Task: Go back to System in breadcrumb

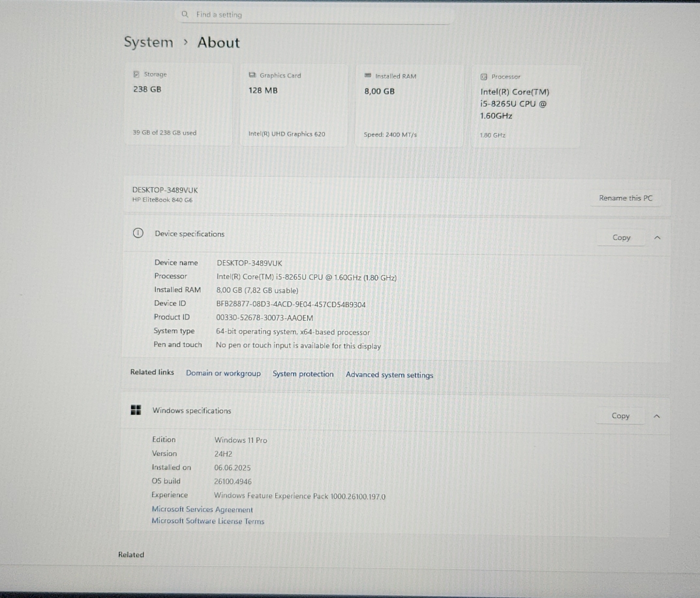Action: click(148, 42)
